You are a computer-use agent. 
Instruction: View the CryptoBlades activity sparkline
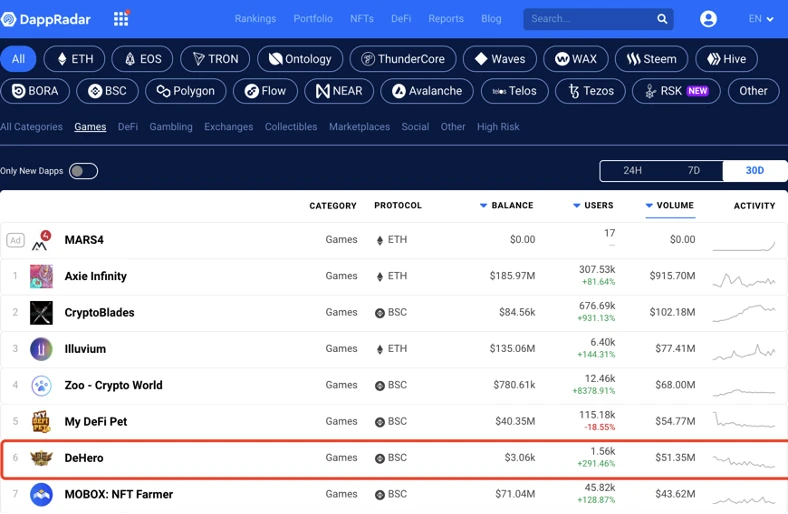744,313
